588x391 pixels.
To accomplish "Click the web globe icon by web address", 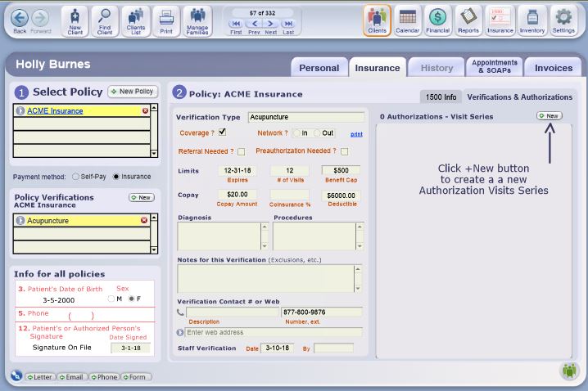I will tap(180, 332).
